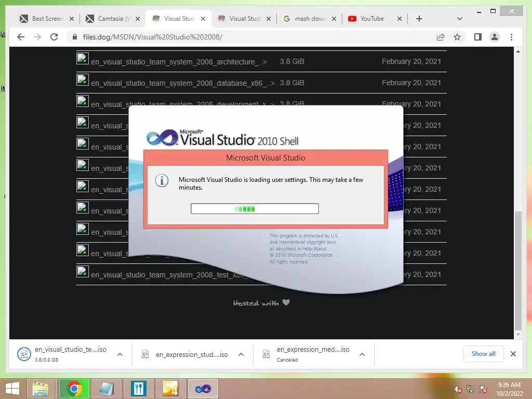Open File Explorer from the taskbar
The image size is (532, 399).
(40, 389)
